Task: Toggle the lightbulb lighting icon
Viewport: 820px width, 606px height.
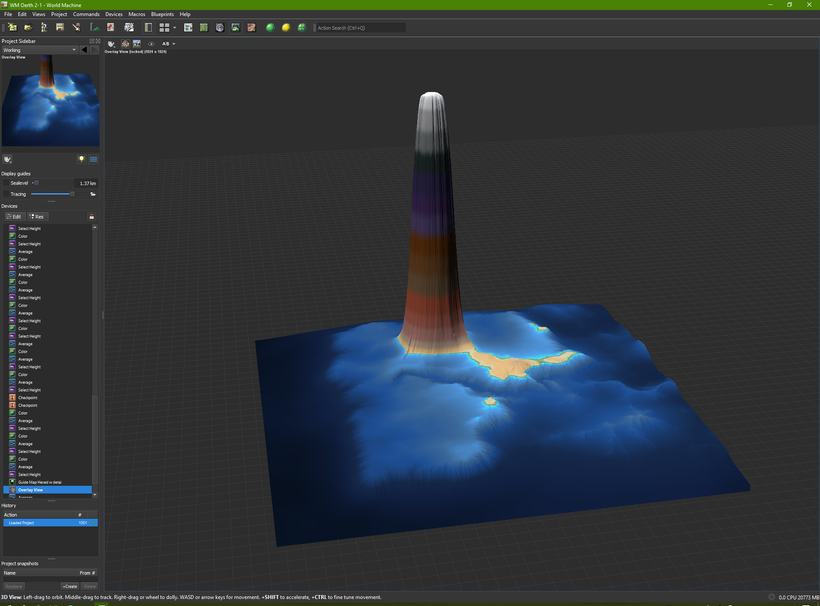Action: point(81,159)
